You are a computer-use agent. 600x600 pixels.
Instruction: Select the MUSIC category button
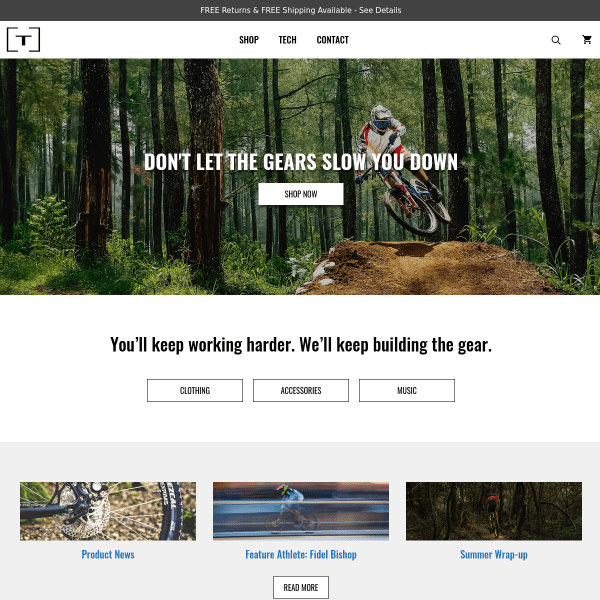pyautogui.click(x=407, y=390)
